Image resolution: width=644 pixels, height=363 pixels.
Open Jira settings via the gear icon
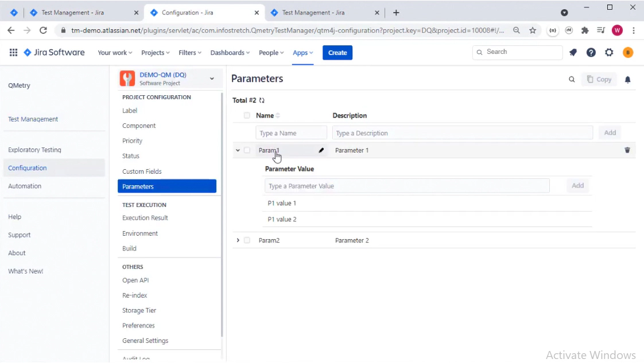pyautogui.click(x=608, y=52)
